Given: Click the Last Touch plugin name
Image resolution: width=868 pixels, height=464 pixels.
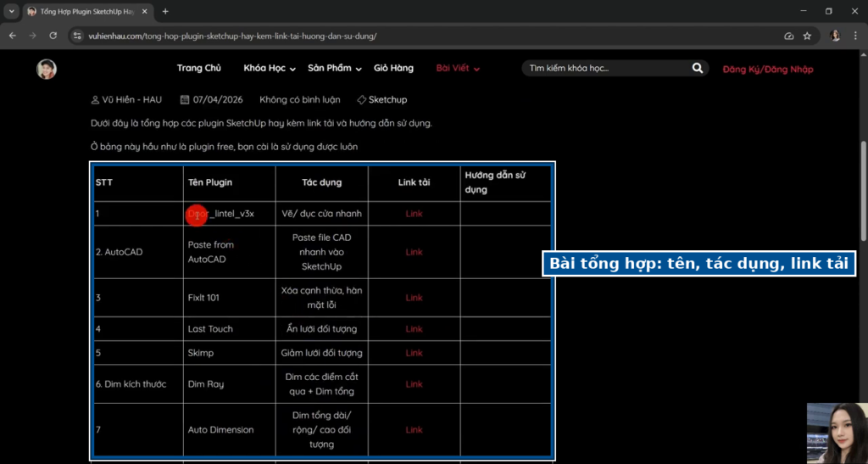Looking at the screenshot, I should pyautogui.click(x=210, y=329).
